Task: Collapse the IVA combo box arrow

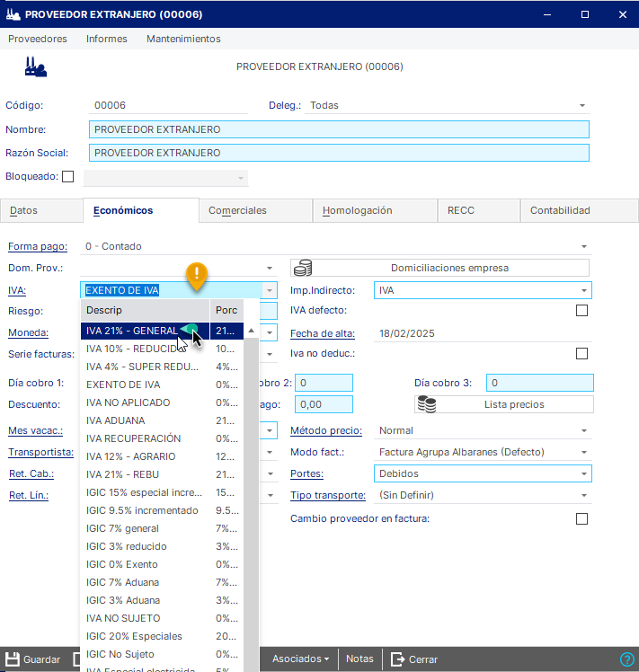Action: pyautogui.click(x=270, y=290)
